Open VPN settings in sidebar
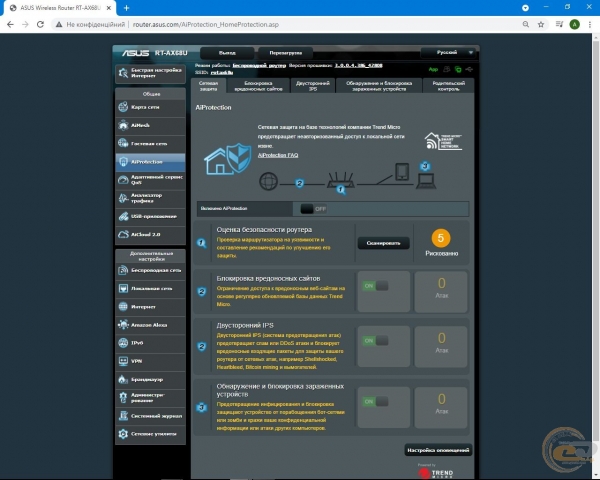 pos(150,361)
